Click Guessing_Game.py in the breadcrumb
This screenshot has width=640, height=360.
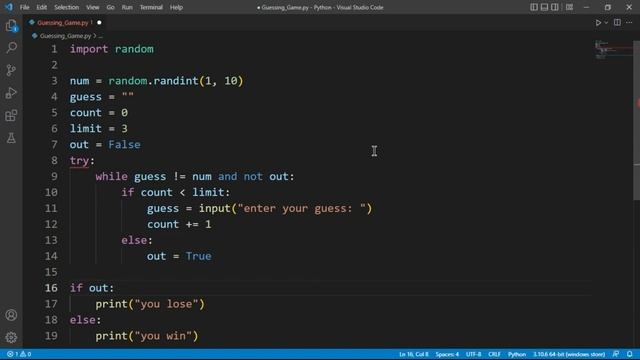(x=65, y=36)
